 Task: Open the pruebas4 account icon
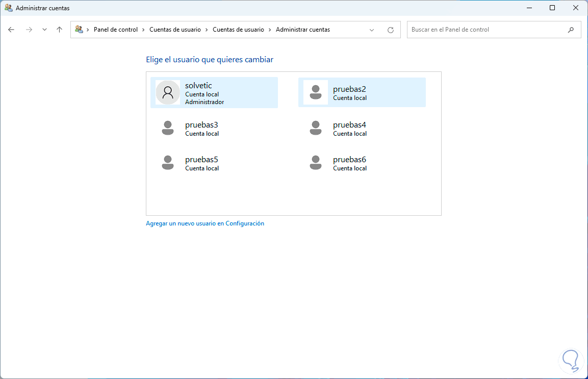click(x=316, y=128)
